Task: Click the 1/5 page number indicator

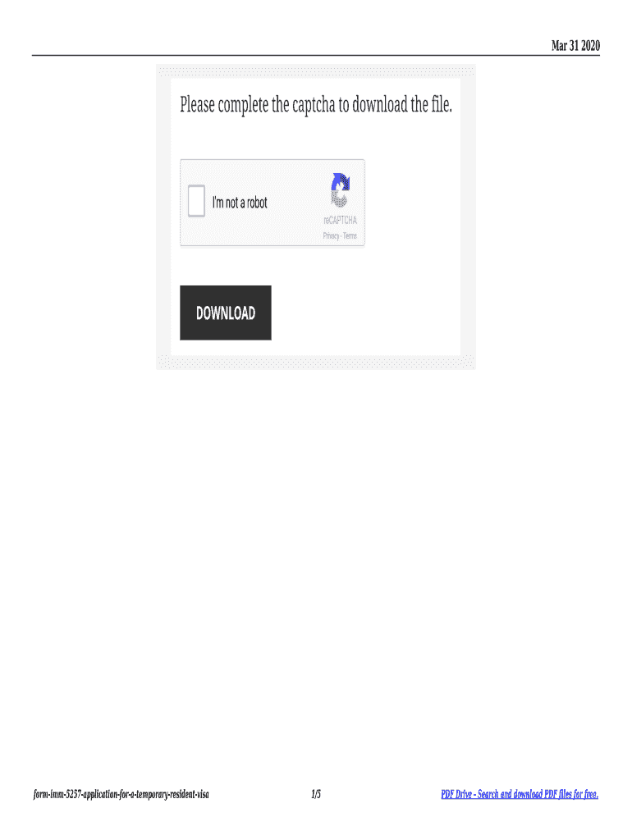Action: point(316,794)
